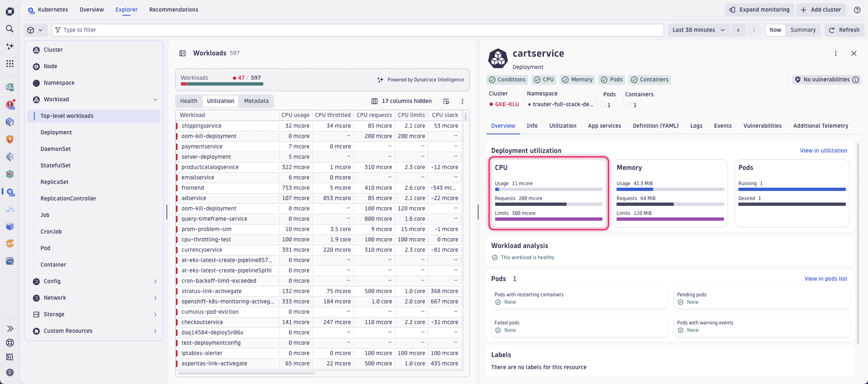
Task: Open the search magnifier in the left sidebar
Action: tap(10, 29)
